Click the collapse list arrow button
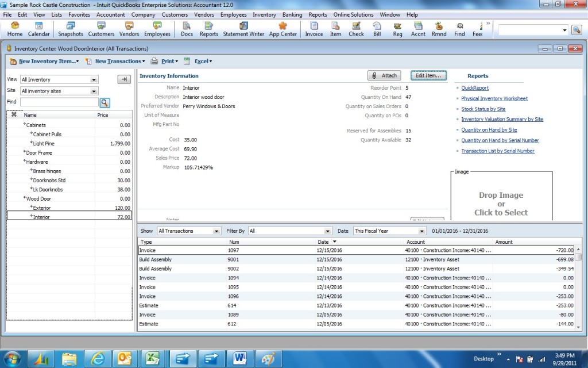This screenshot has height=368, width=588. [124, 79]
